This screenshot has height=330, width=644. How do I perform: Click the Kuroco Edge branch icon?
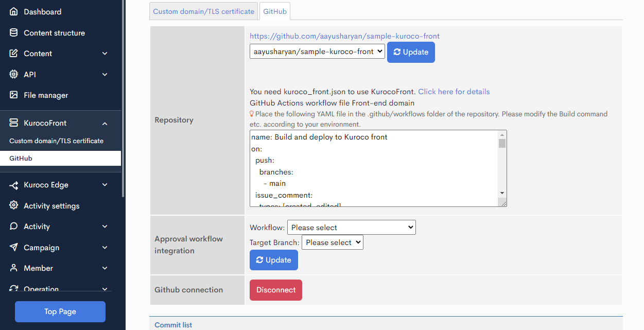coord(14,185)
